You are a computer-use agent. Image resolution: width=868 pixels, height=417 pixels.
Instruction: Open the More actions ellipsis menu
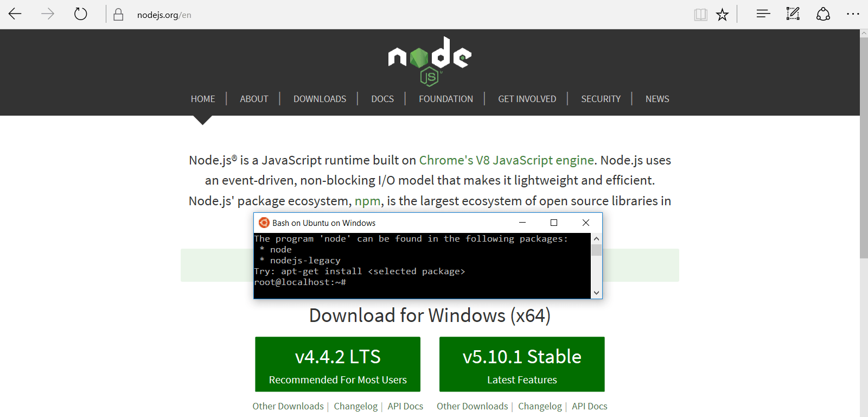click(853, 14)
